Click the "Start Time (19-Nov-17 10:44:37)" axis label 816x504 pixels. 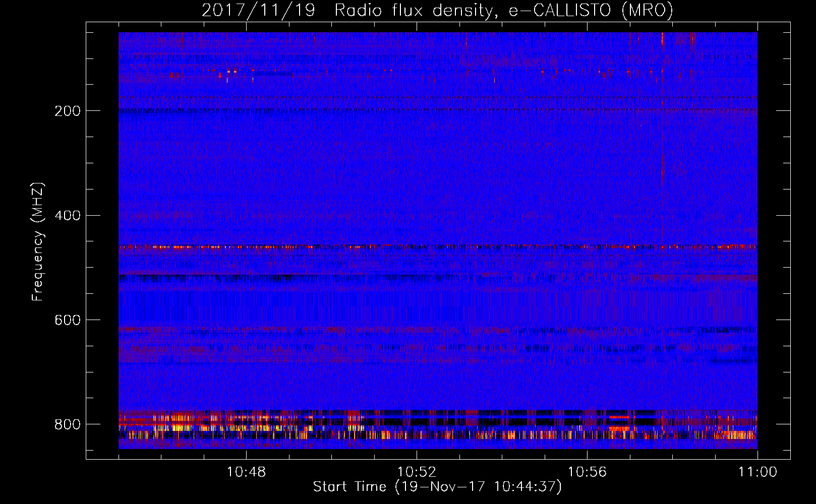437,487
